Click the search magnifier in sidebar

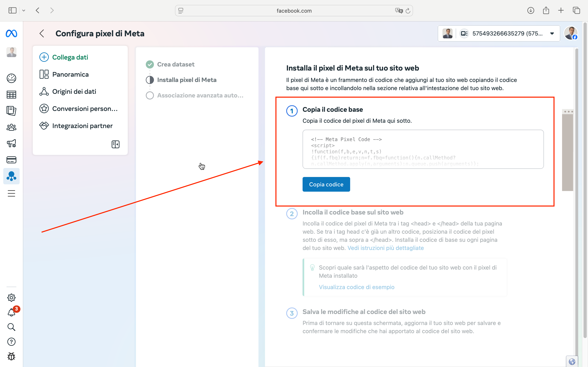(11, 327)
